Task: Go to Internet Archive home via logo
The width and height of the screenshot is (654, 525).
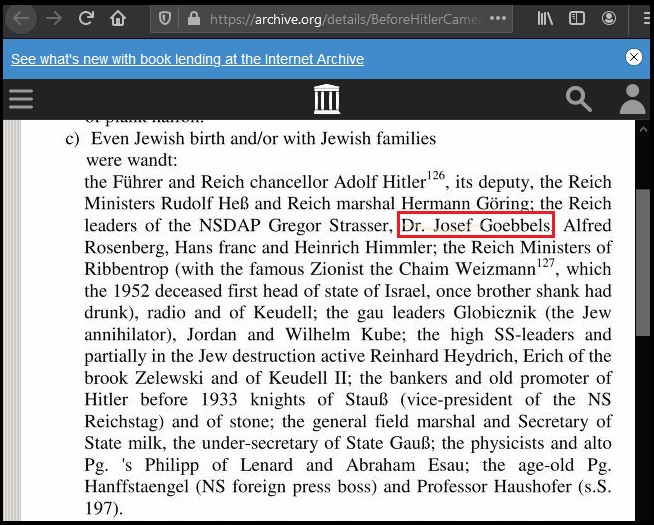Action: (x=327, y=99)
